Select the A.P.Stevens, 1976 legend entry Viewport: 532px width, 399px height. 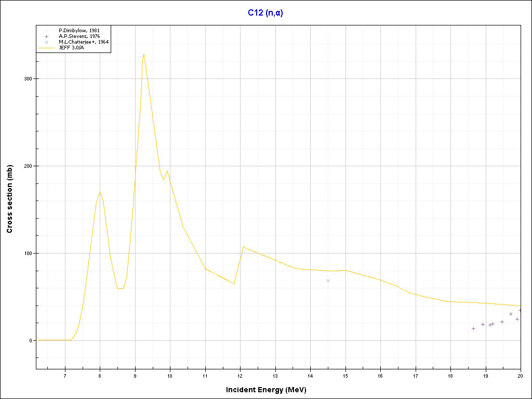[x=79, y=36]
